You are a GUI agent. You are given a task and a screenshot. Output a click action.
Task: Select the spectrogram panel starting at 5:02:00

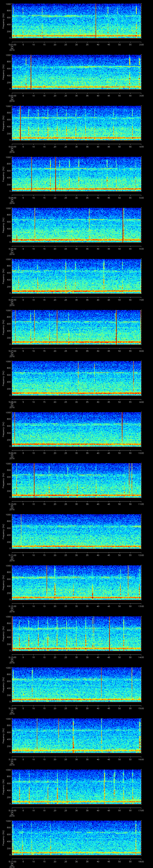pos(77,72)
